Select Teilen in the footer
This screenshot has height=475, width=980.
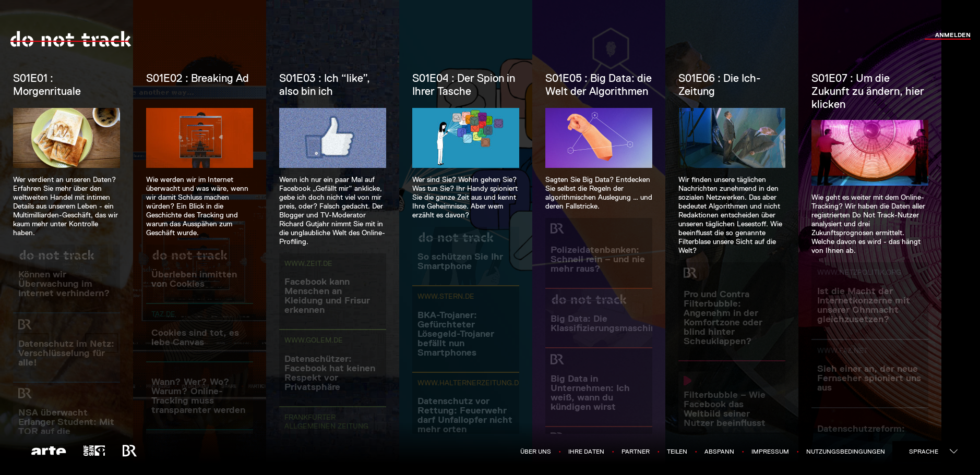coord(677,452)
